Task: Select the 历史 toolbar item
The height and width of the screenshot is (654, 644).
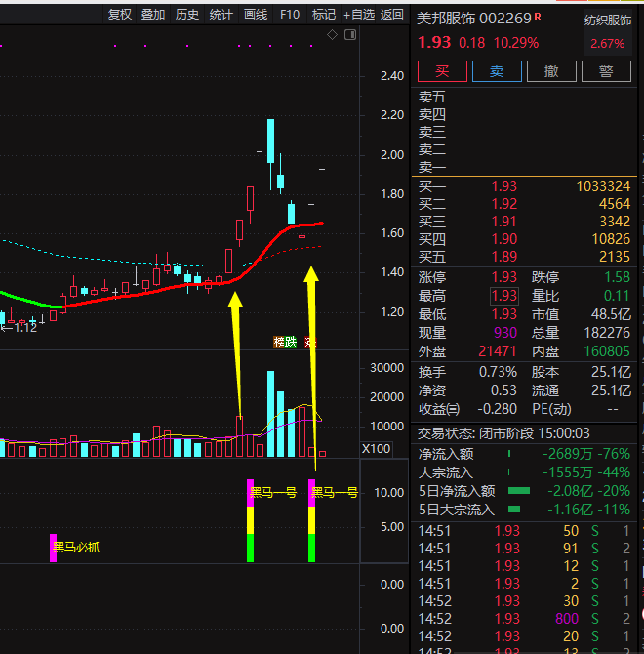Action: [187, 15]
